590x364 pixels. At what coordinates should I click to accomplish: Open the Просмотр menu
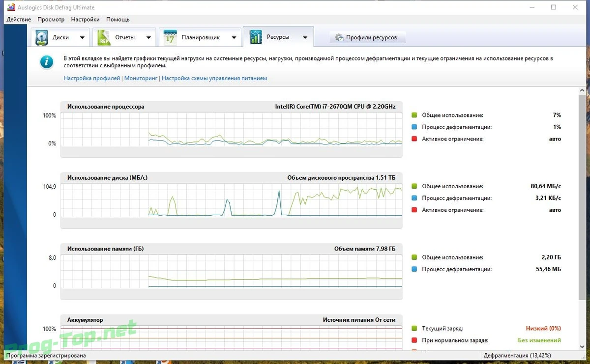coord(51,20)
